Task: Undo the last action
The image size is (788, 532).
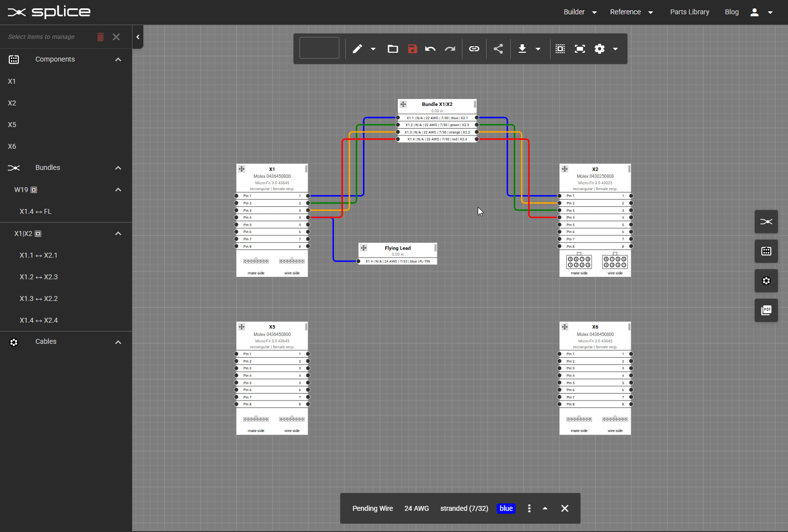Action: click(x=430, y=49)
